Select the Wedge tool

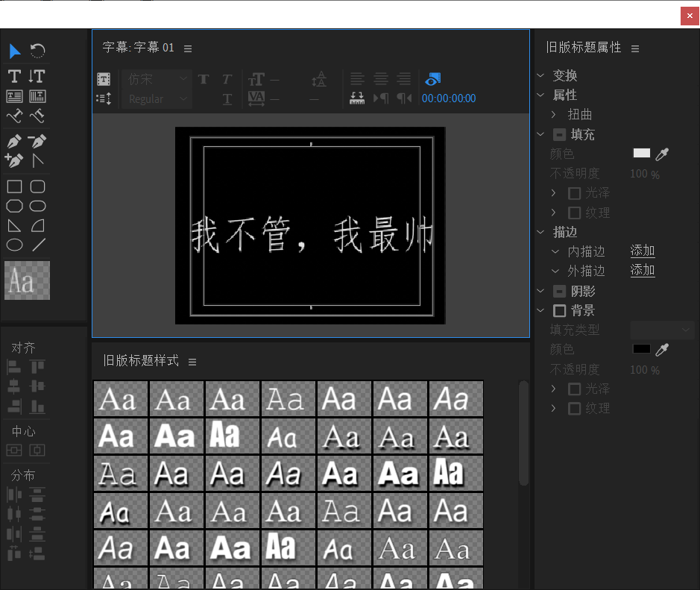point(14,225)
